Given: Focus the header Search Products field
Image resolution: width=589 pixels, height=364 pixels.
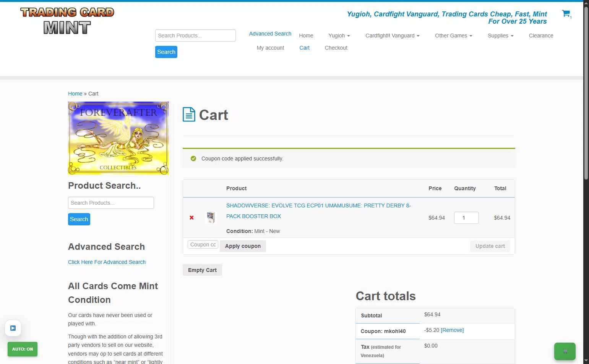Looking at the screenshot, I should click(195, 36).
